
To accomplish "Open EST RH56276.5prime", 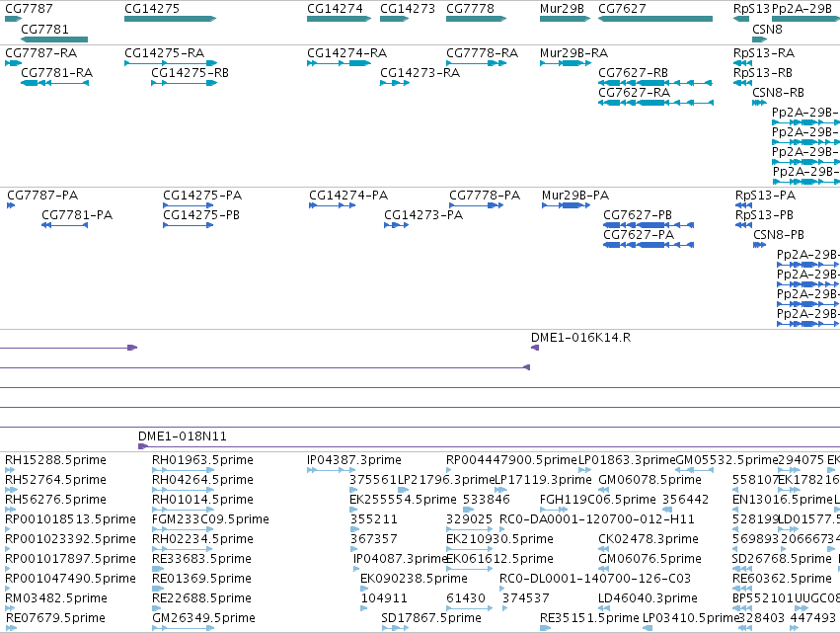I will [x=10, y=510].
